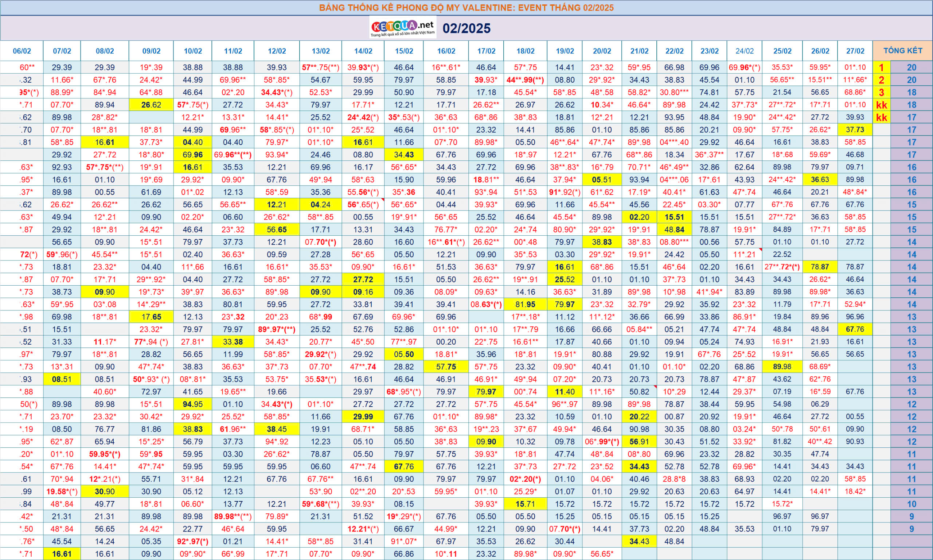Click yellow-highlighted '33.38' under 11/02
This screenshot has width=933, height=560.
point(233,342)
